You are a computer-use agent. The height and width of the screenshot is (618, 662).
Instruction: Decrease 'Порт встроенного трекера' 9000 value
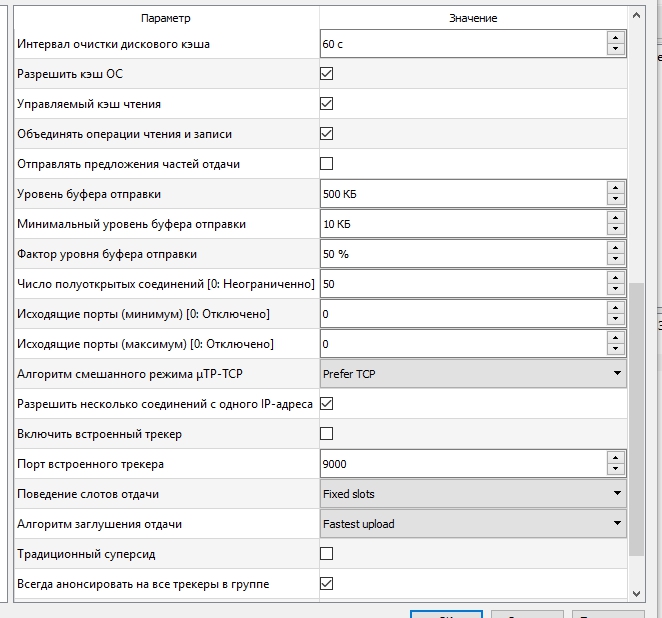pos(616,469)
